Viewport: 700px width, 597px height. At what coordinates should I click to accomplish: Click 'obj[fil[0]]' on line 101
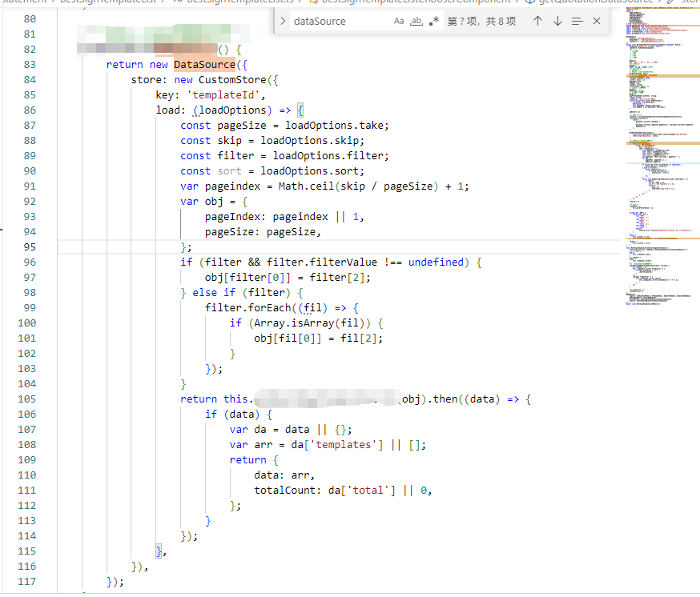click(288, 339)
